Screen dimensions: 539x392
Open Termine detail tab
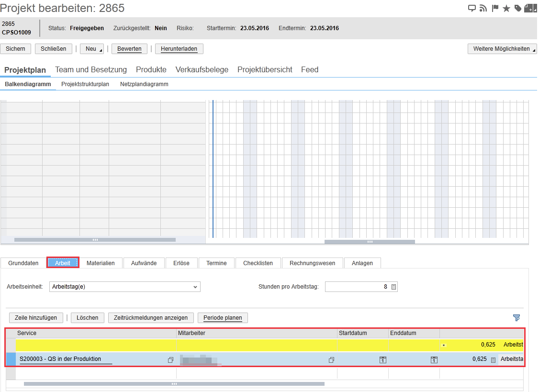[216, 263]
